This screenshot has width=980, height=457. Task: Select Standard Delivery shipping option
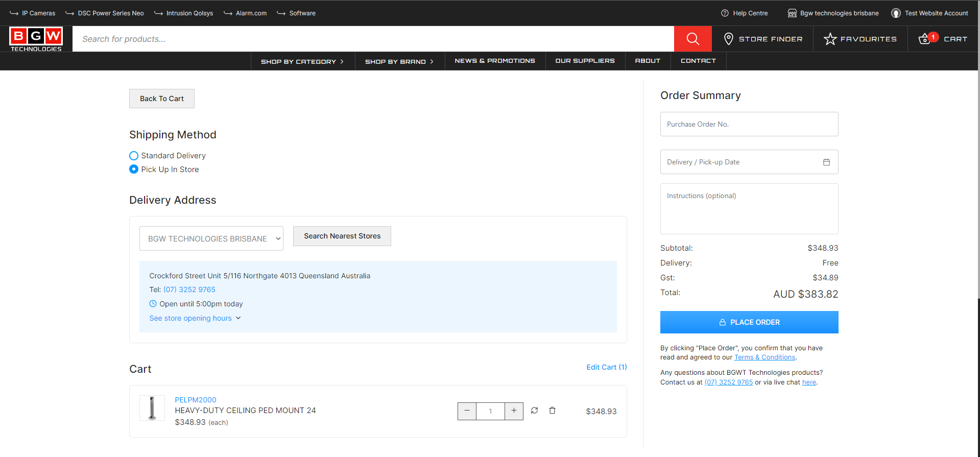(134, 156)
